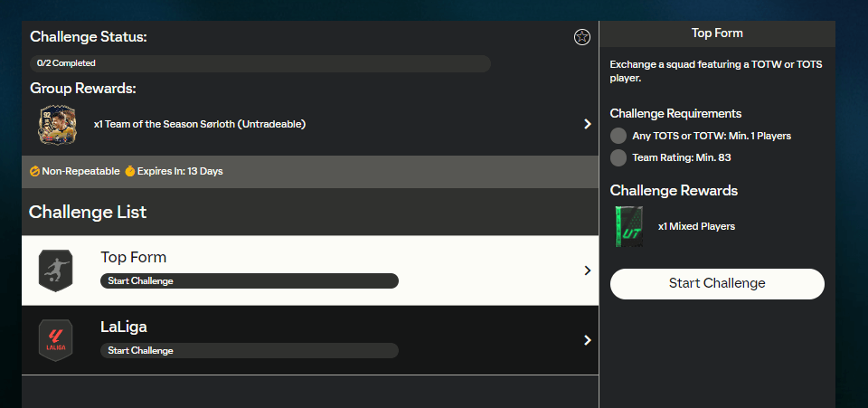Click the TOTS or TOTW requirement indicator circle
Screen dimensions: 868x408
618,136
